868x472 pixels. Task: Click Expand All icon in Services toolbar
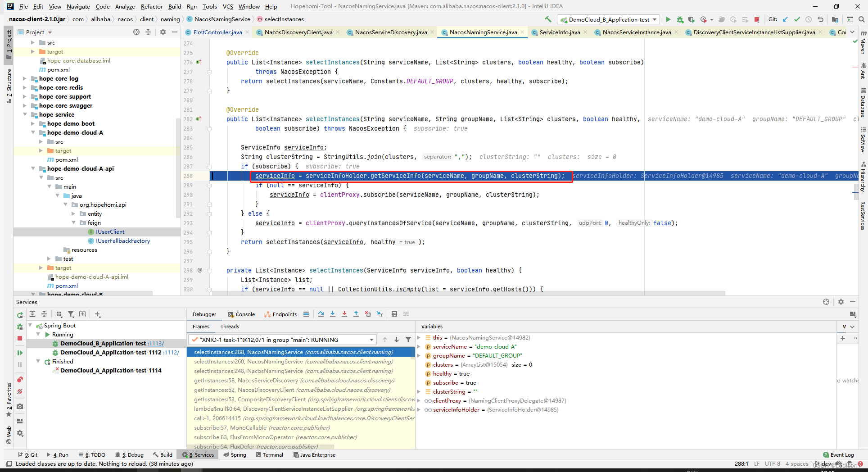coord(32,314)
